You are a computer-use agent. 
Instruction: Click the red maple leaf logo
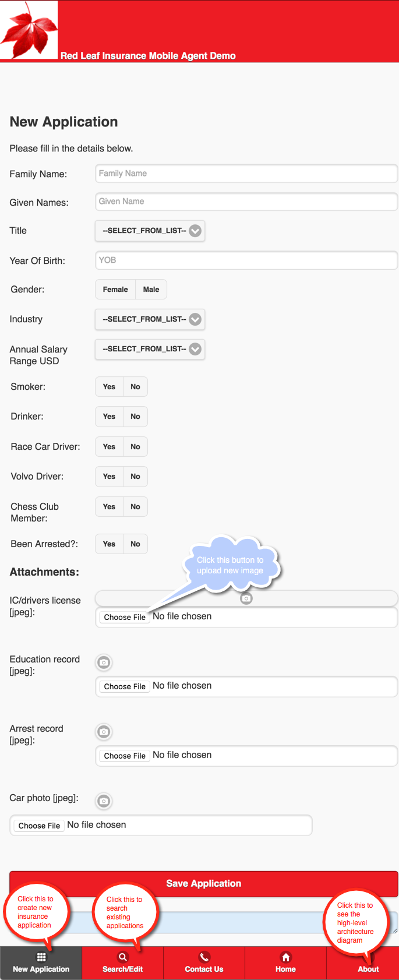29,30
